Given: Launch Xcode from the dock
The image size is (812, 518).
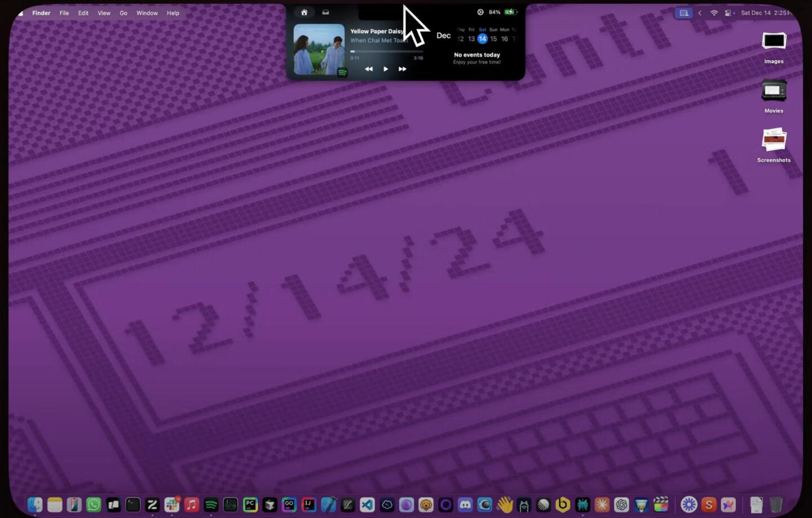Looking at the screenshot, I should click(328, 504).
